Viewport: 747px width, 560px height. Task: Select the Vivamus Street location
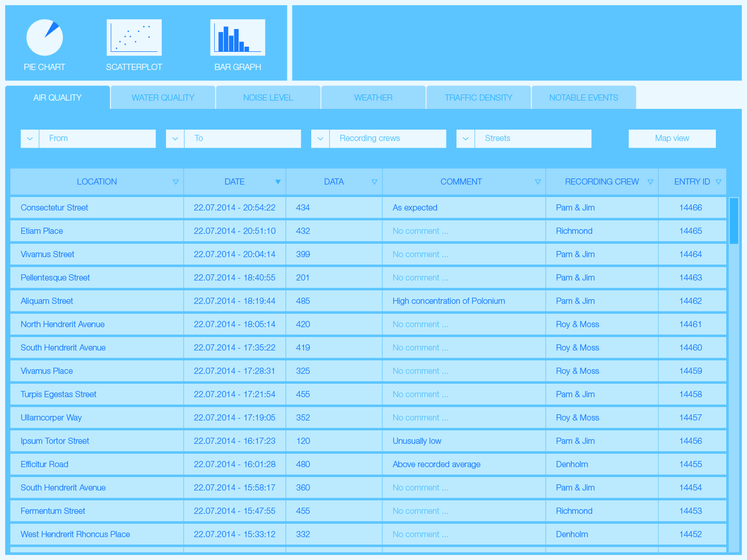(48, 255)
